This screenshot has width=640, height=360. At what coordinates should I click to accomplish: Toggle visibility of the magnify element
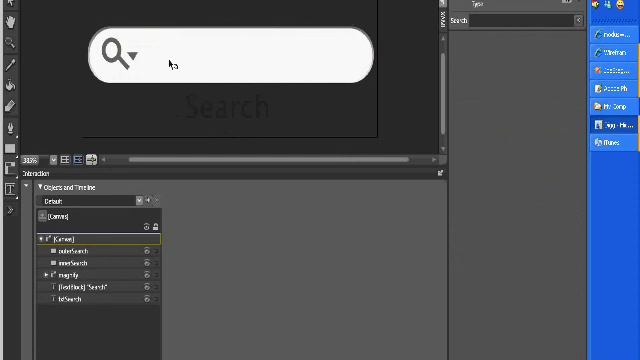coord(147,275)
